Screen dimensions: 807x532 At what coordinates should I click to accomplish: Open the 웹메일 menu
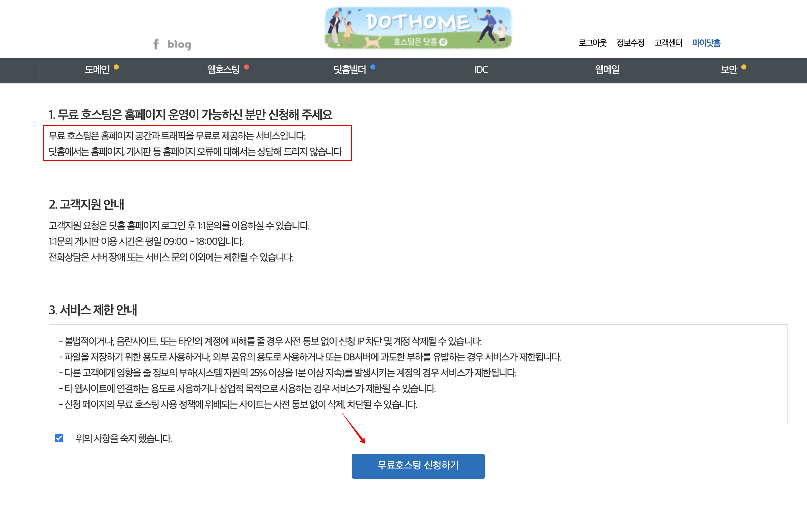pyautogui.click(x=607, y=70)
